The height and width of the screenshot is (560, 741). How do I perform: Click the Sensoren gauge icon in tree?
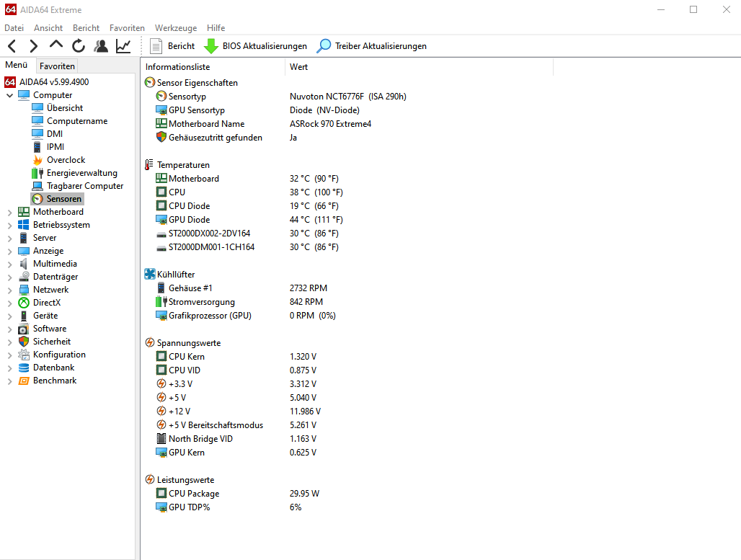pyautogui.click(x=37, y=199)
